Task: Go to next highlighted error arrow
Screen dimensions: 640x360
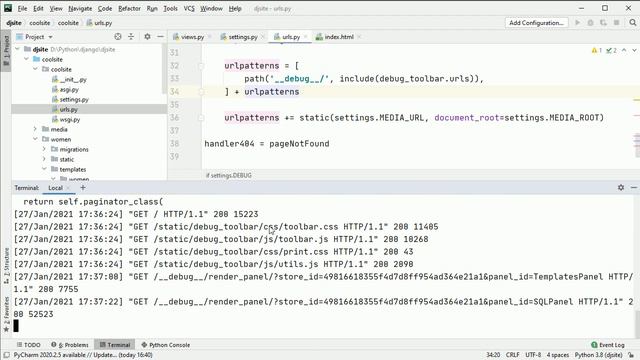Action: tap(634, 50)
